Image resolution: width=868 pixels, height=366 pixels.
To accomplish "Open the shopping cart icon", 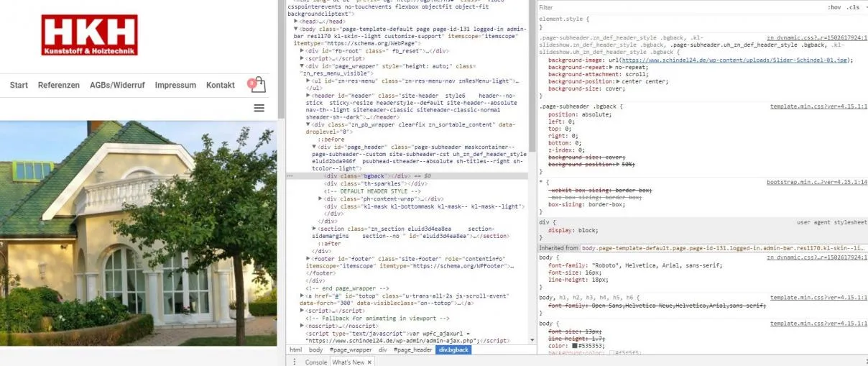I will (x=258, y=85).
